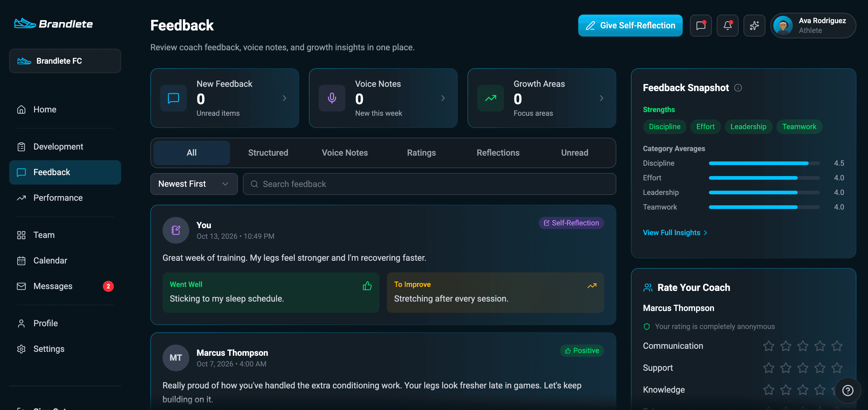Open View Full Insights link

[675, 233]
